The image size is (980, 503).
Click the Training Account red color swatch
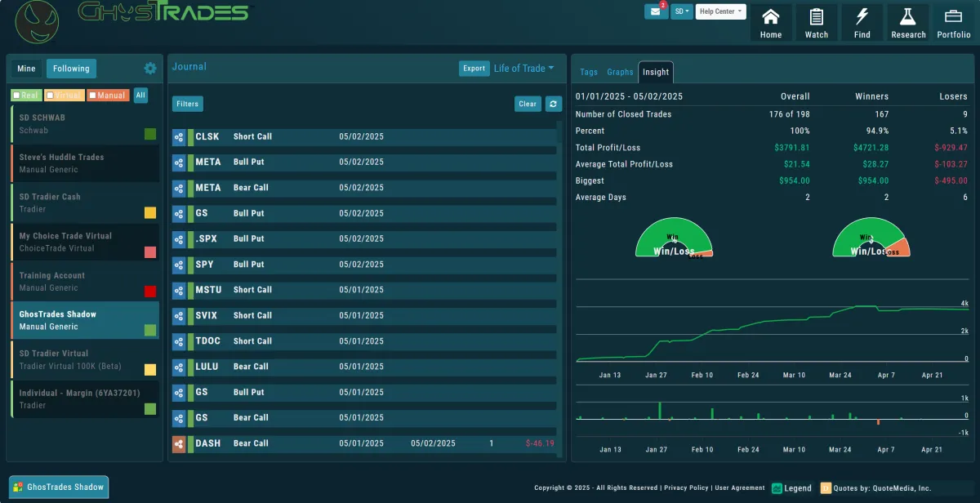(150, 292)
